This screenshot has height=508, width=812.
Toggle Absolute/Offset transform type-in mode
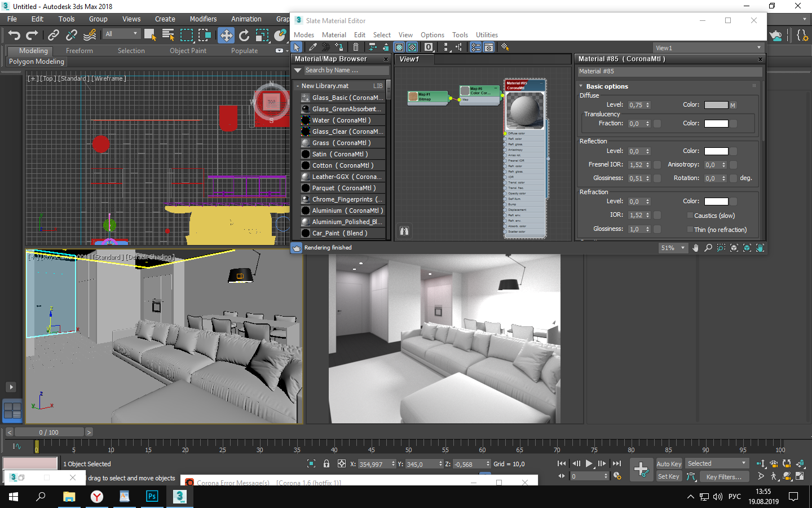[342, 464]
